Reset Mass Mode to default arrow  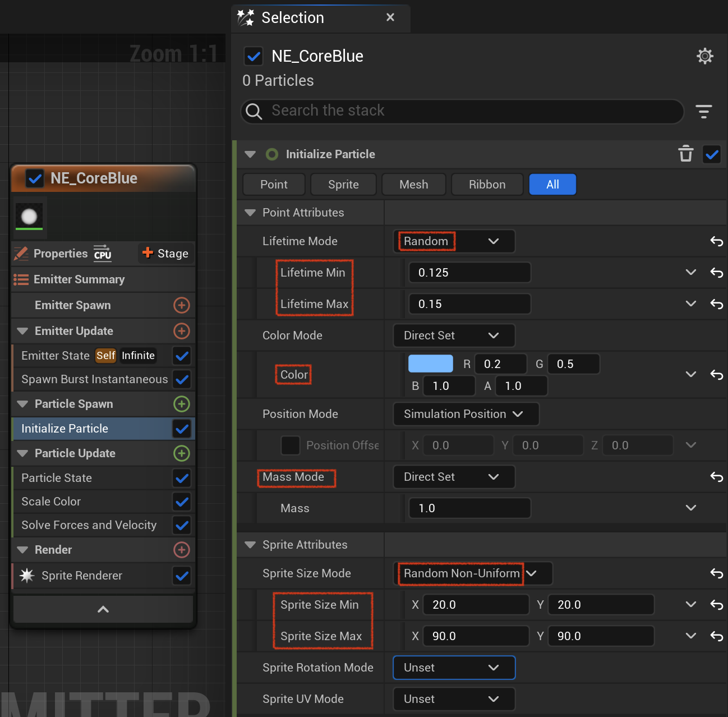[x=717, y=477]
